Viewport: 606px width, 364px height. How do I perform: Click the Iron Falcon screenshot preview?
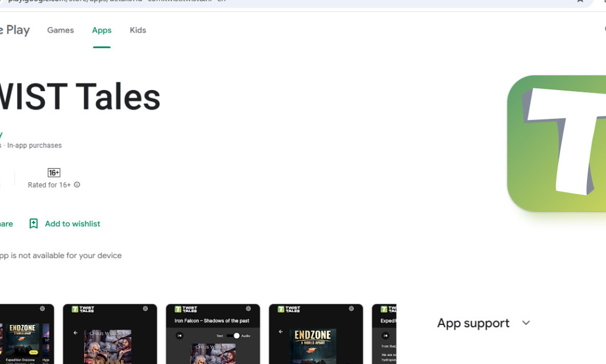point(212,334)
